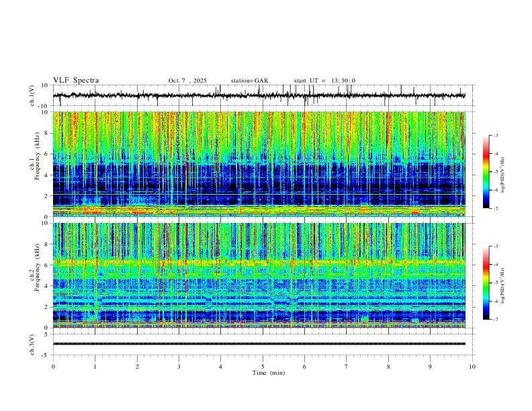Click time axis tick label "10"
This screenshot has height=411, width=532.
coord(472,367)
